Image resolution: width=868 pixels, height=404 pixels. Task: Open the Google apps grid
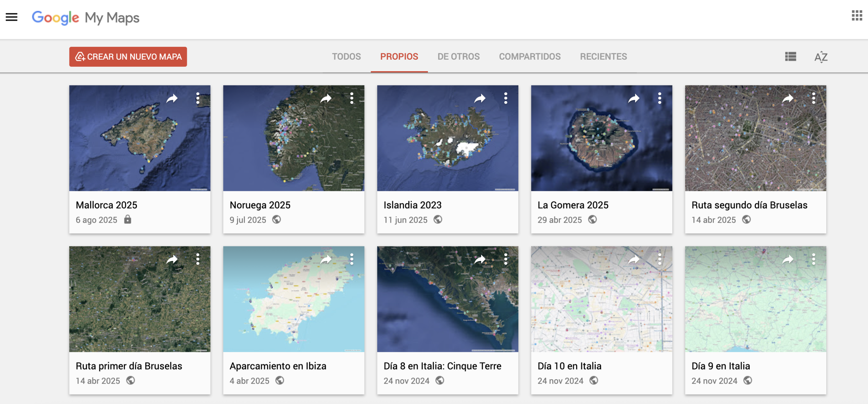coord(857,16)
